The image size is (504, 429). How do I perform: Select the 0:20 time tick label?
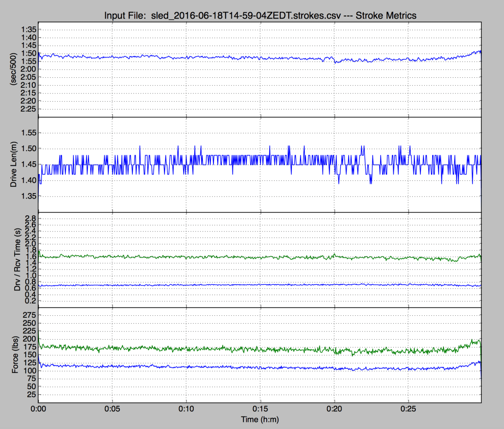pos(334,409)
